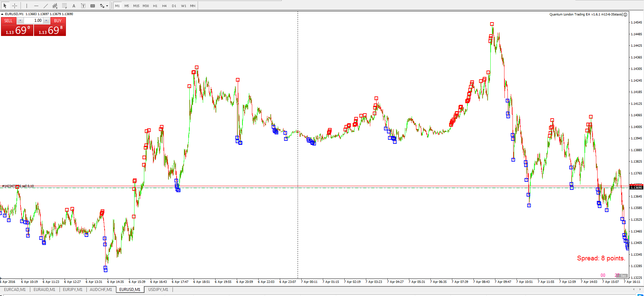Click the 1.14005 price scale label
Screen dimensions: 644x296
coord(636,127)
